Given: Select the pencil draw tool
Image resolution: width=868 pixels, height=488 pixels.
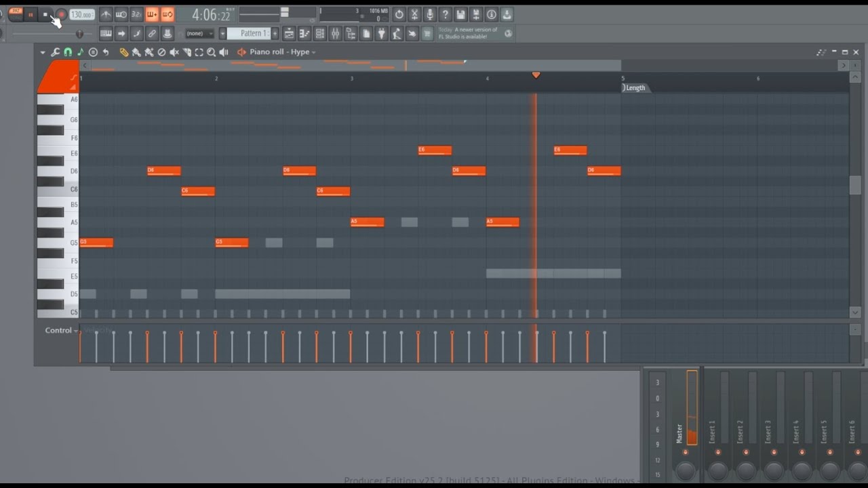Looking at the screenshot, I should (x=124, y=52).
